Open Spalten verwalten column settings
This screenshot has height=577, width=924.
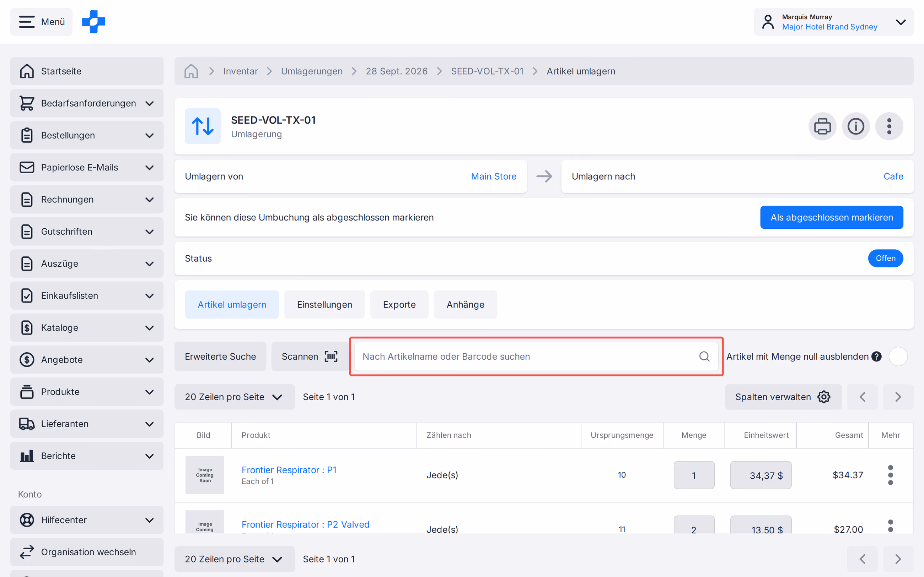pyautogui.click(x=783, y=397)
